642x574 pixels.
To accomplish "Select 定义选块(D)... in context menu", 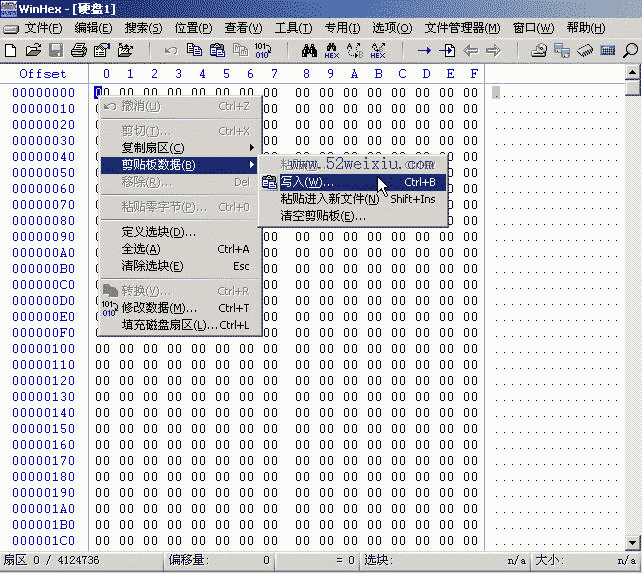I will [x=179, y=232].
